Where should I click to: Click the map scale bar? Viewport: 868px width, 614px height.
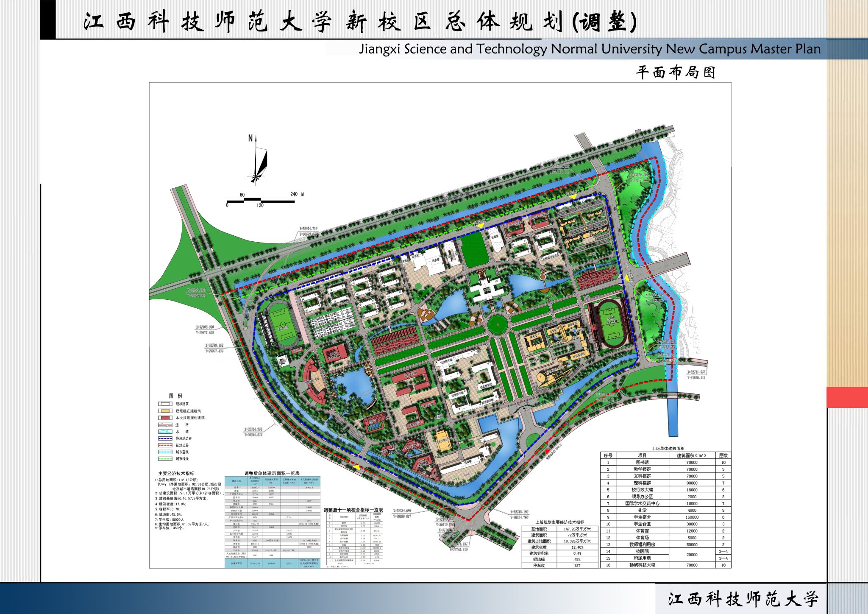pos(260,200)
